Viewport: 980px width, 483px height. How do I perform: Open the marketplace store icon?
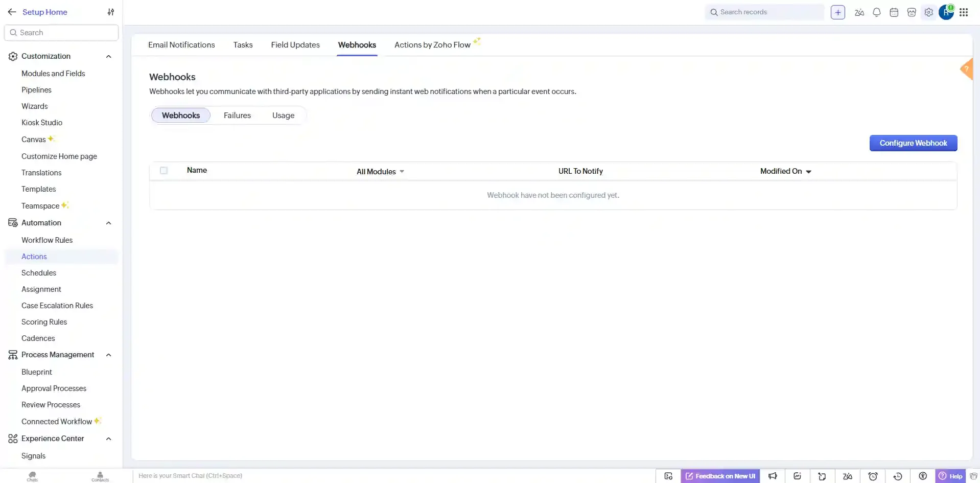[912, 12]
